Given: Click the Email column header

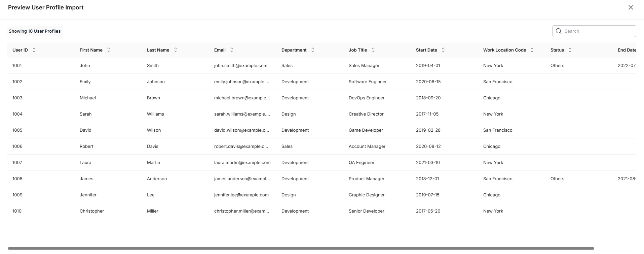Looking at the screenshot, I should pos(220,50).
